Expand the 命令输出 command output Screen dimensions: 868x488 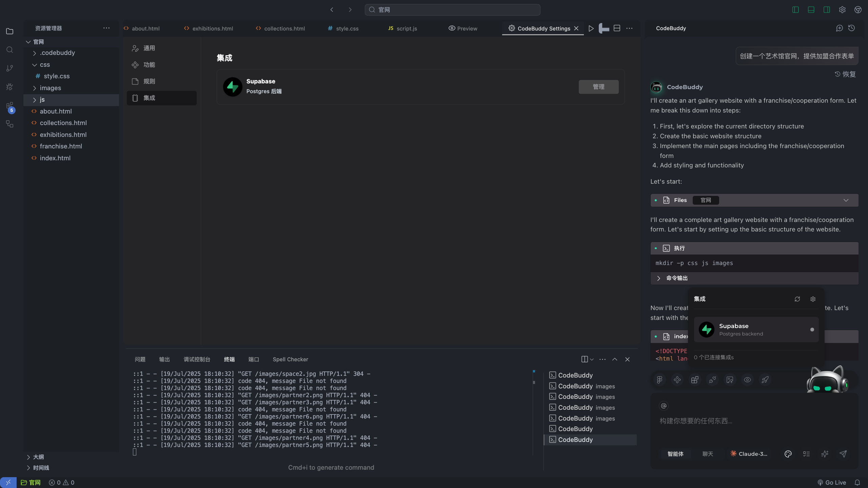(x=658, y=278)
